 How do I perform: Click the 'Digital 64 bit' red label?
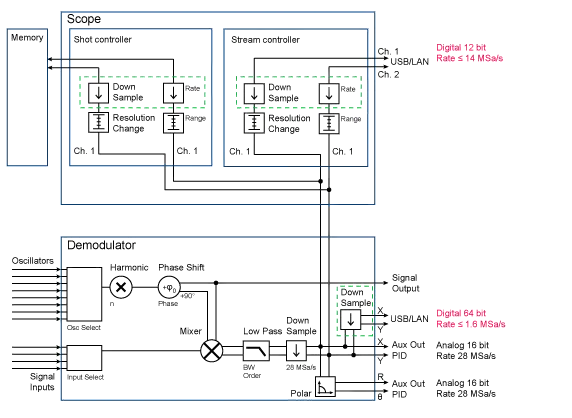click(461, 313)
